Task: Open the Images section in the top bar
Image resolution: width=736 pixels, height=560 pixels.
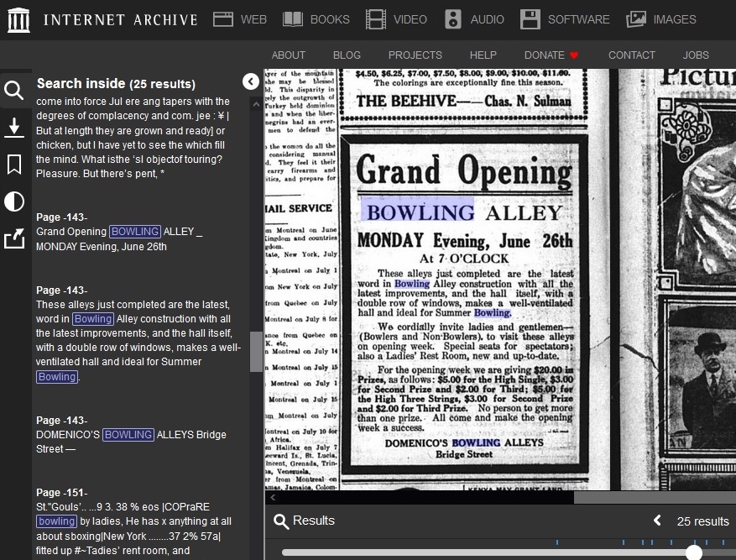Action: coord(661,19)
